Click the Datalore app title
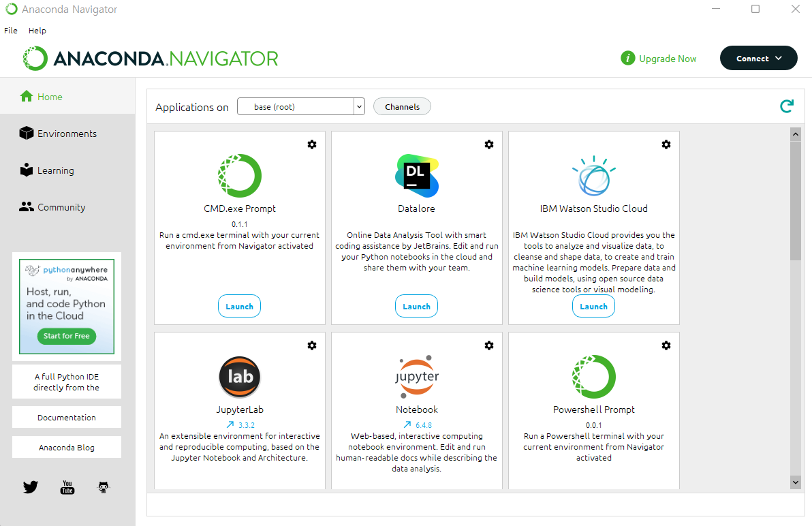Image resolution: width=812 pixels, height=526 pixels. click(x=416, y=208)
